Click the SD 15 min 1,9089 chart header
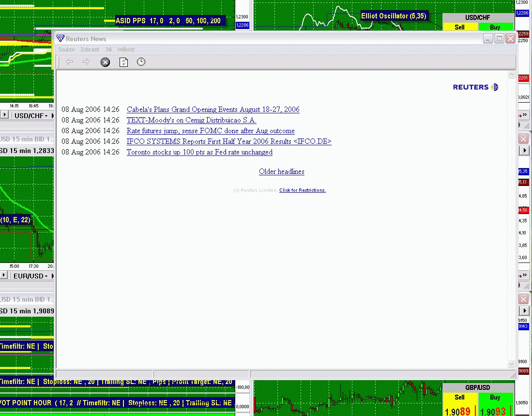The width and height of the screenshot is (532, 416). point(27,311)
